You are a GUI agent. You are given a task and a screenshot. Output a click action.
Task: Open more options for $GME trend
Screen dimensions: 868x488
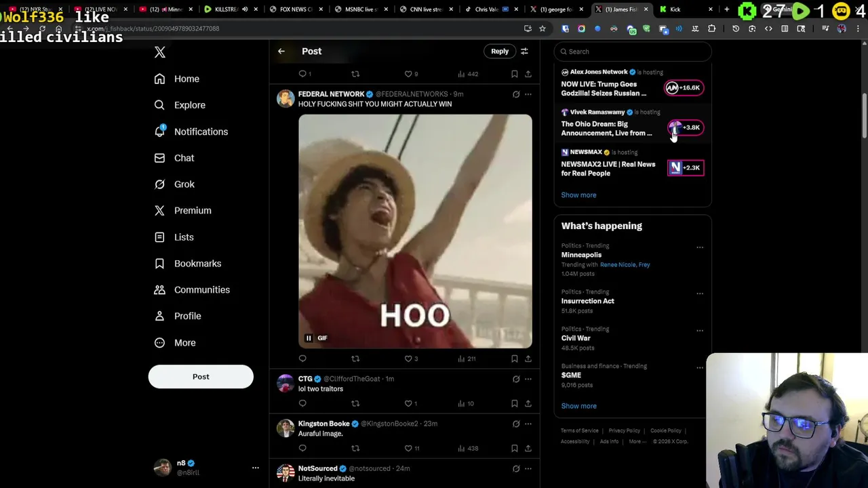700,368
